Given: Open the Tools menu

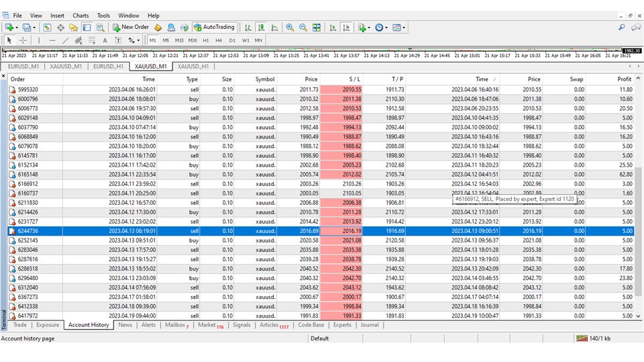Looking at the screenshot, I should click(x=103, y=15).
